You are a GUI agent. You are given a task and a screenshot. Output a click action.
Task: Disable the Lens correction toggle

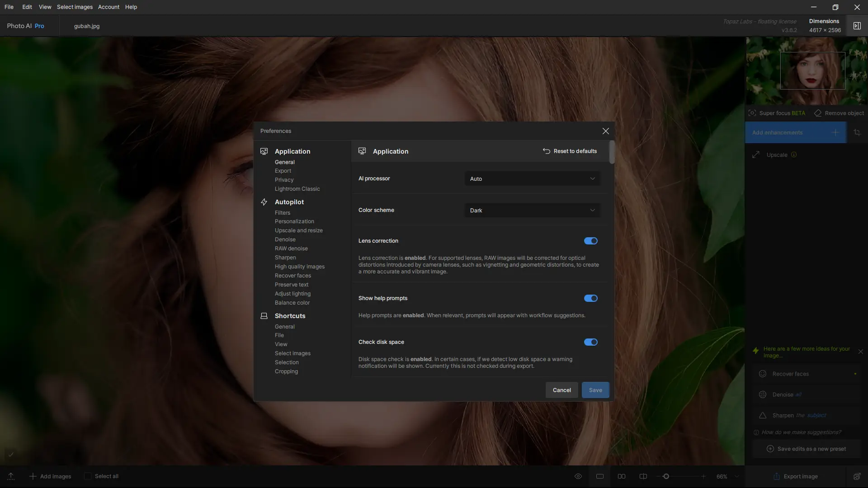[x=590, y=241]
